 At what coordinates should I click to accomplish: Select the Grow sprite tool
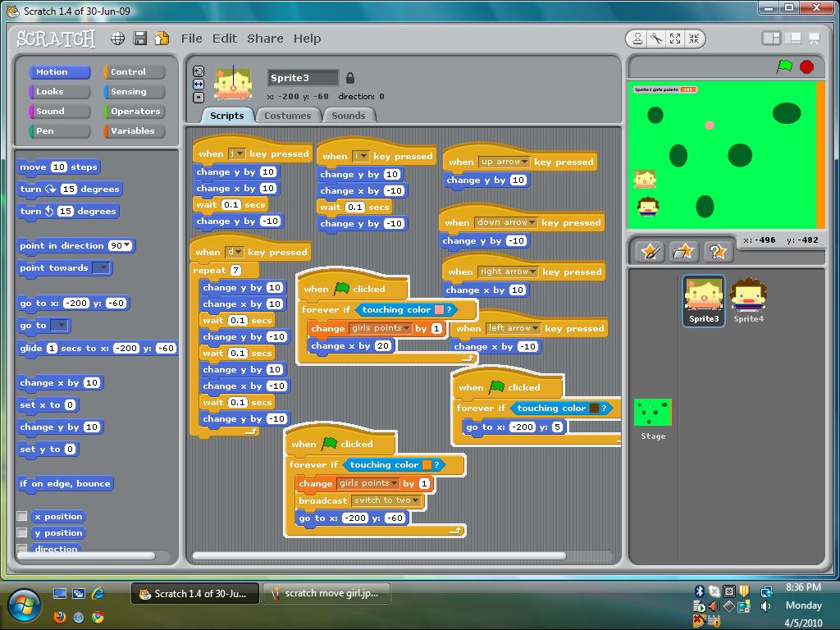pos(675,39)
